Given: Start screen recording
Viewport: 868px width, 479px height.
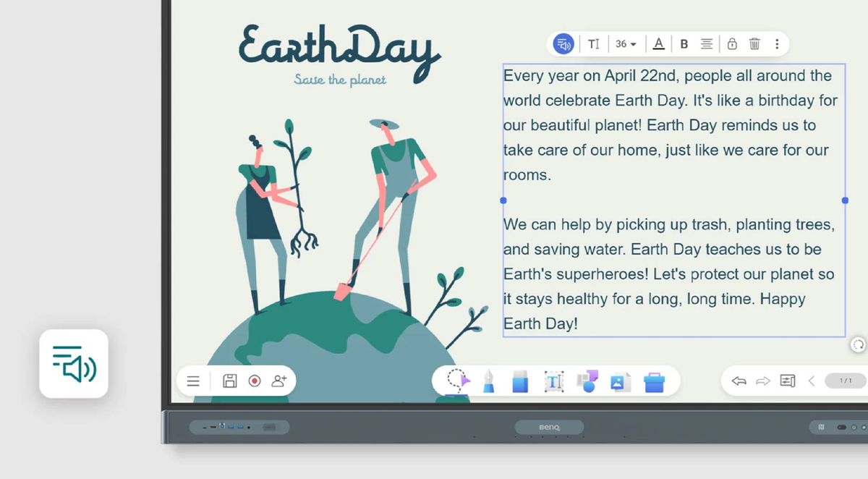Looking at the screenshot, I should coord(254,381).
